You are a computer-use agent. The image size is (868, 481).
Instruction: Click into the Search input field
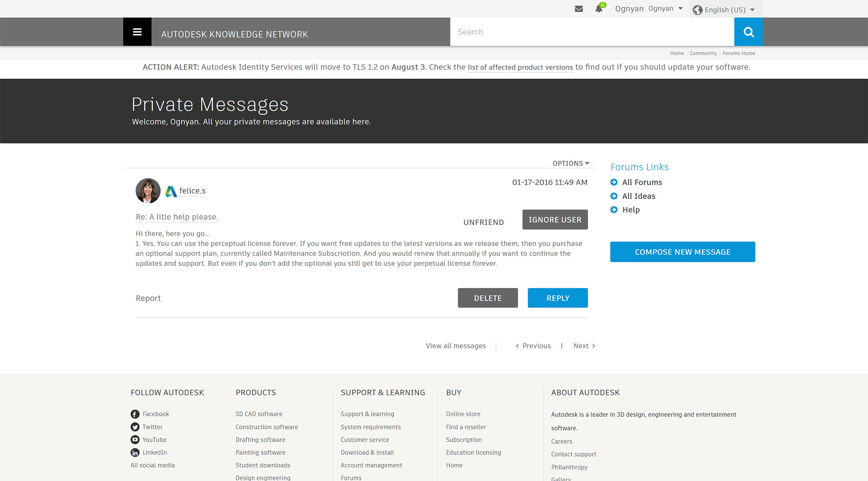[x=592, y=32]
